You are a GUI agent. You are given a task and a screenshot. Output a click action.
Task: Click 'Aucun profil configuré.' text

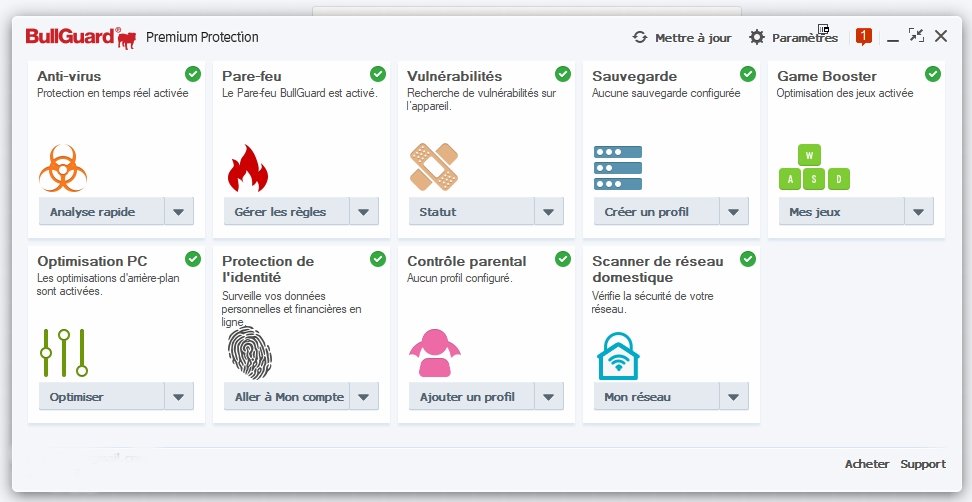(x=459, y=278)
